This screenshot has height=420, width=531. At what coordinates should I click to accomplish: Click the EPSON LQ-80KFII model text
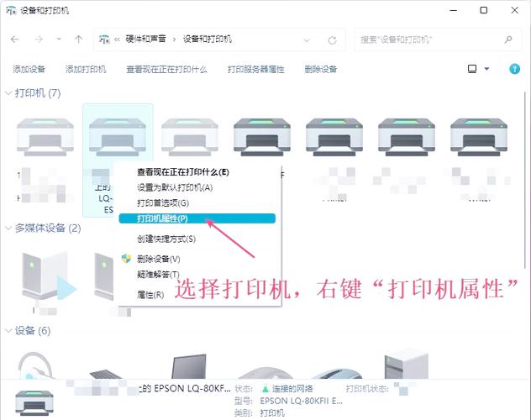click(x=301, y=401)
